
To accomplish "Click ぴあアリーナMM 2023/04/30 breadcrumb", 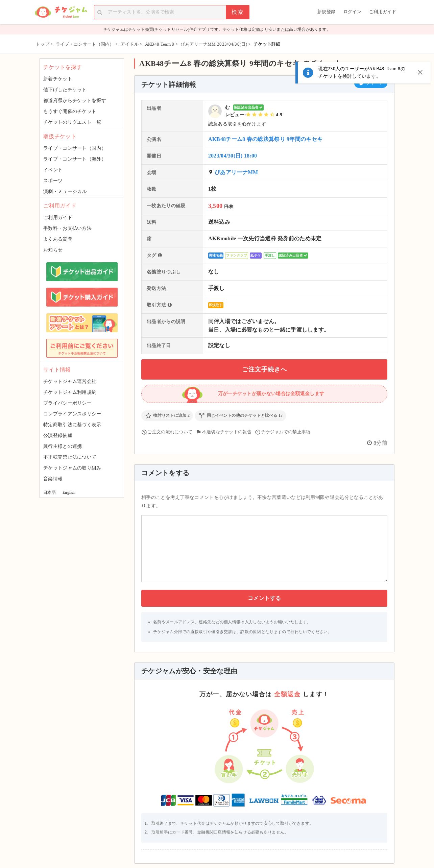I will 214,44.
